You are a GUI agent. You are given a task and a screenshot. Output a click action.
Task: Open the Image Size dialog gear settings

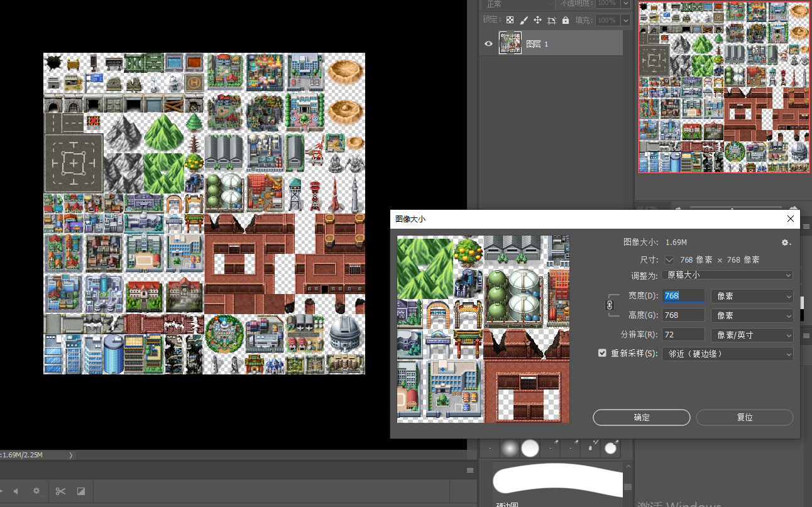[x=786, y=243]
